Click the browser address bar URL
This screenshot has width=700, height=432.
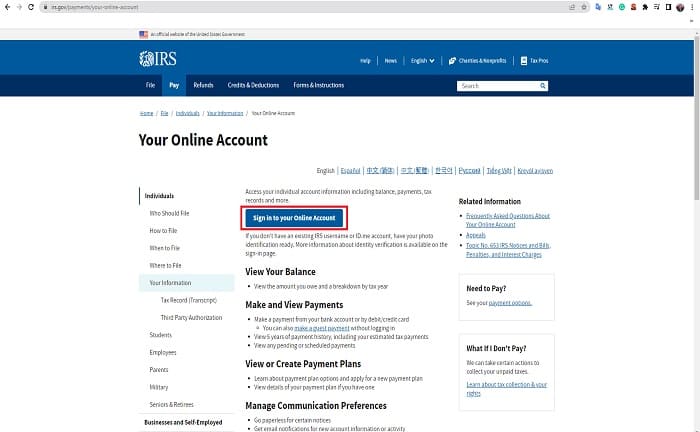click(x=94, y=7)
